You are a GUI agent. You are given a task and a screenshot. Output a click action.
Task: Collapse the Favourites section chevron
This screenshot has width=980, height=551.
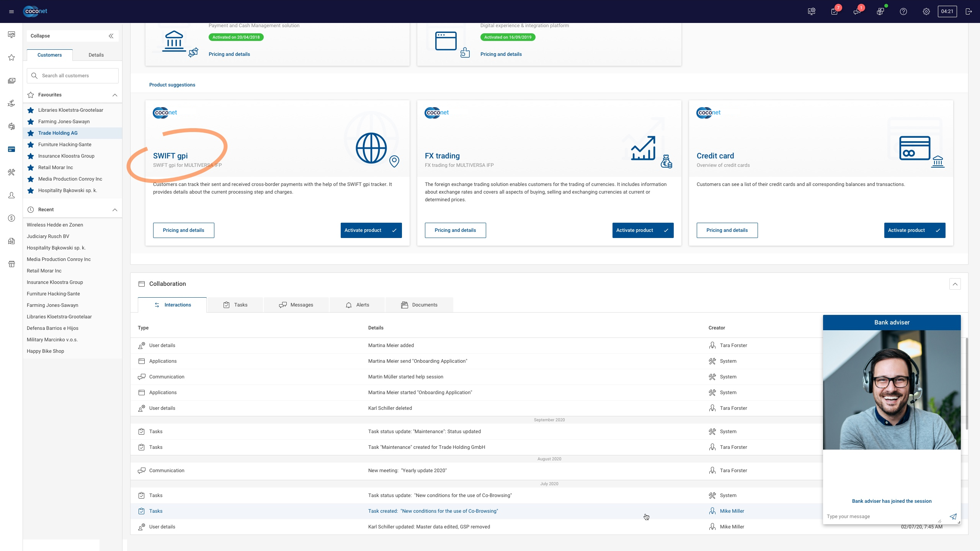point(115,95)
